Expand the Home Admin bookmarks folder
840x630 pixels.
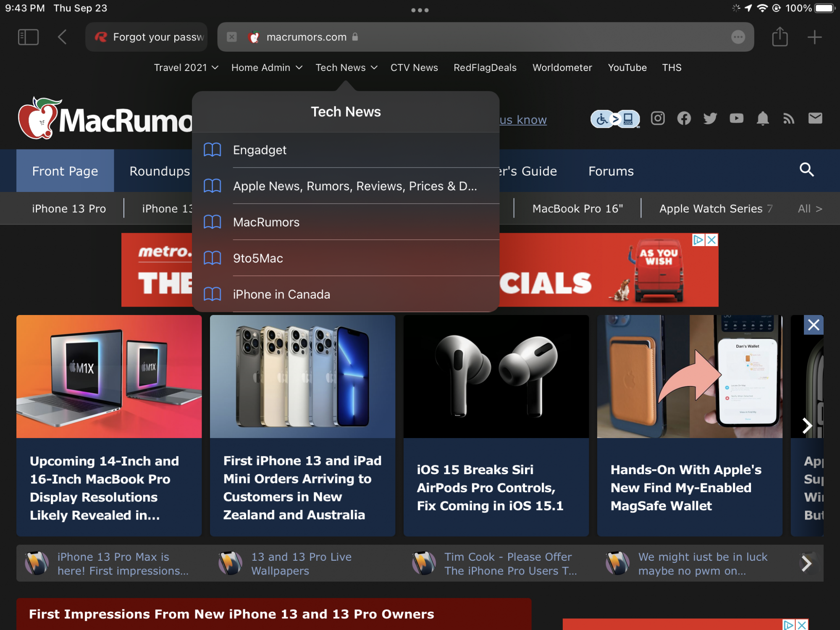coord(266,68)
